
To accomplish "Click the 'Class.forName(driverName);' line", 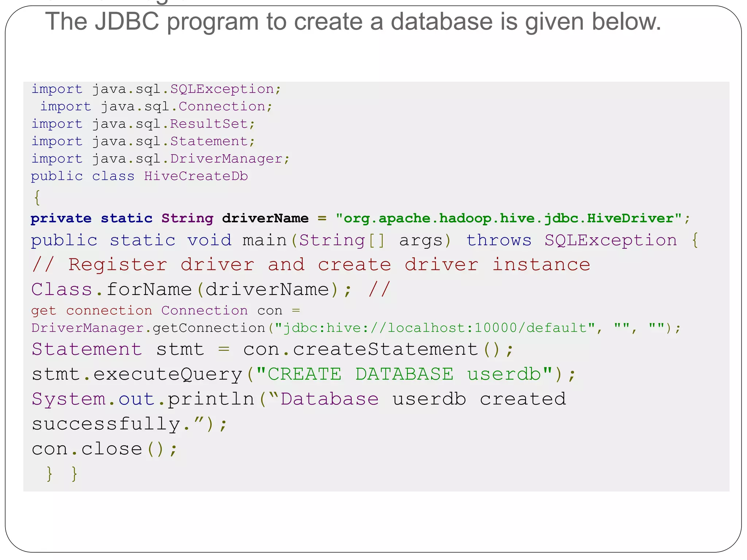I will (211, 289).
